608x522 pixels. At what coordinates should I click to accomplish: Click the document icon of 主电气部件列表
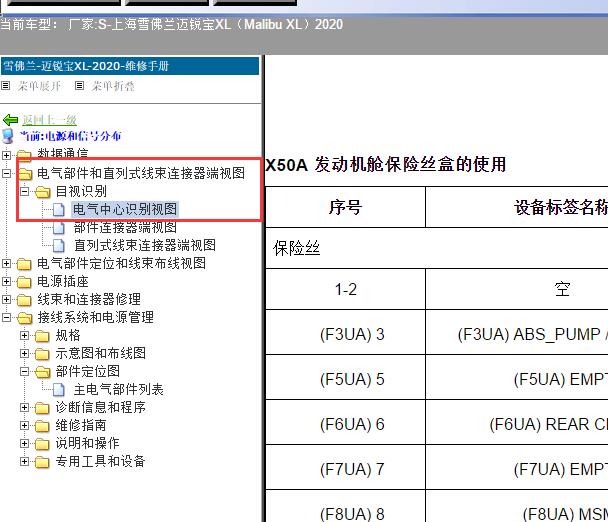click(59, 389)
